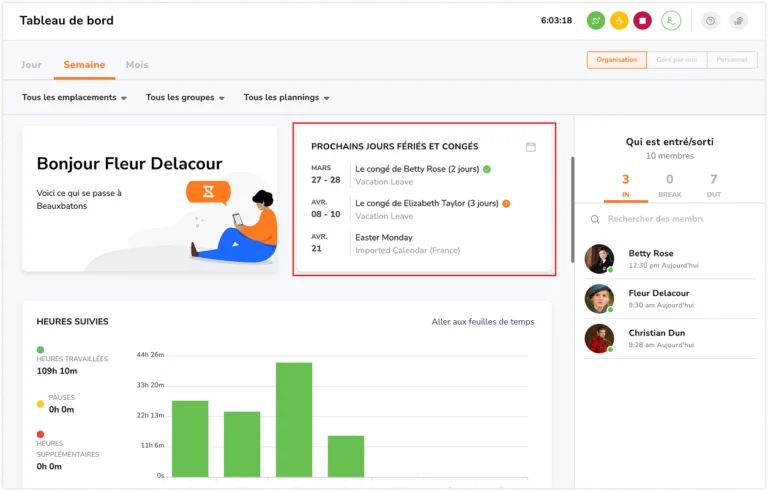Open Aller aux feuilles de temps link
The width and height of the screenshot is (768, 491).
pyautogui.click(x=483, y=322)
